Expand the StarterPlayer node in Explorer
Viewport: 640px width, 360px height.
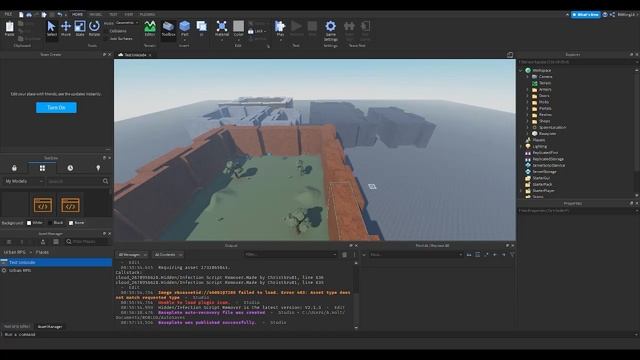tap(521, 191)
